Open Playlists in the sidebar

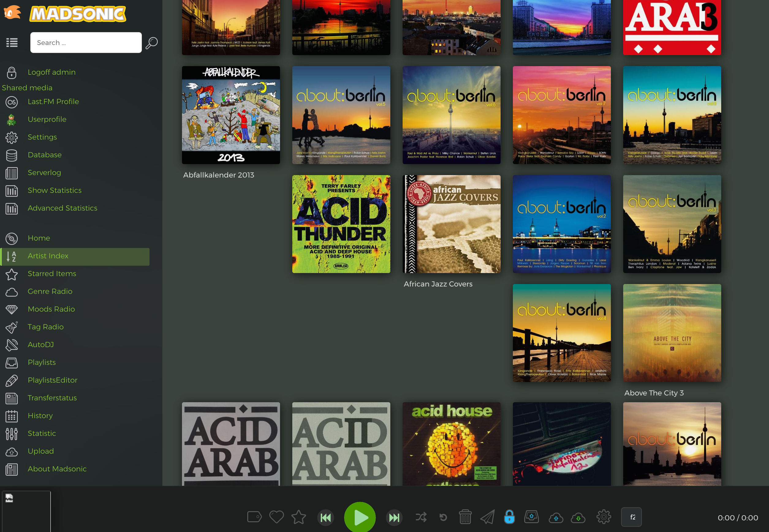42,362
